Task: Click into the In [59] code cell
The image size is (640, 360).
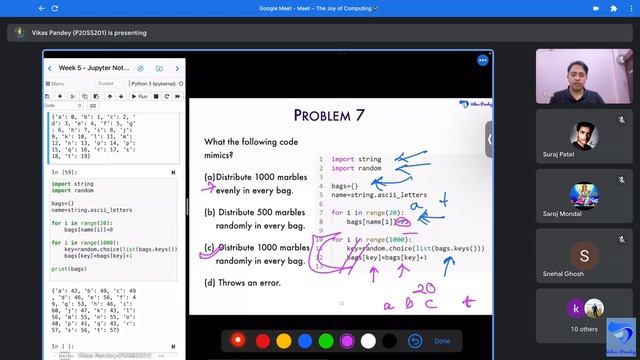Action: coord(113,229)
